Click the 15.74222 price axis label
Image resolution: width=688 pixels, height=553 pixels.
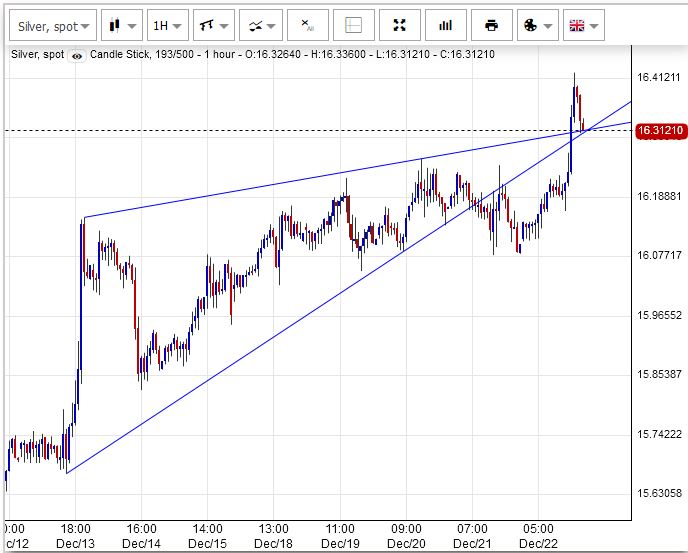coord(659,434)
